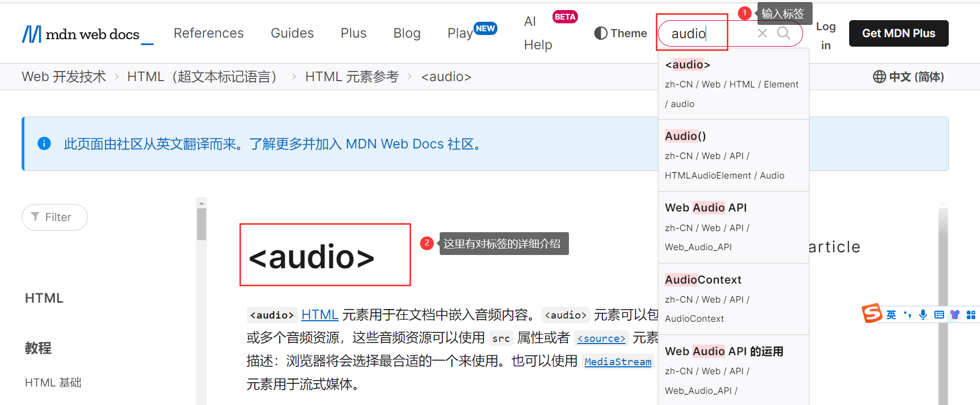Go to the Blog page
This screenshot has height=405, width=980.
(x=407, y=33)
